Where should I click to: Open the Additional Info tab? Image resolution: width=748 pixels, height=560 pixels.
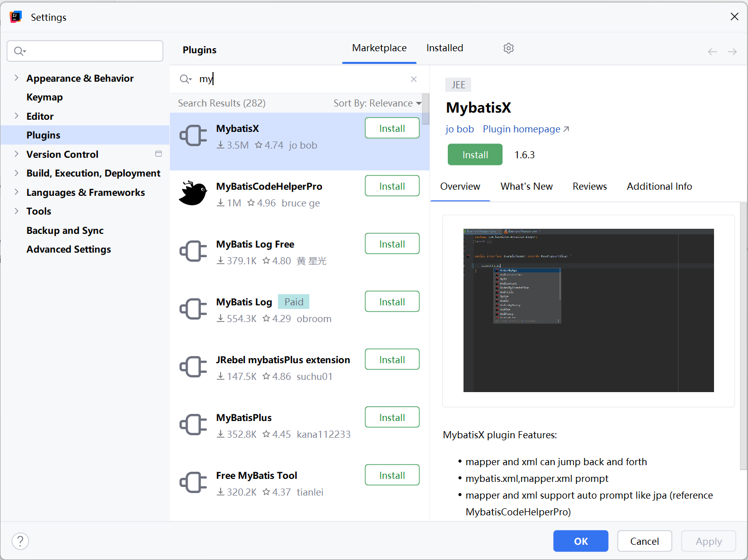tap(659, 186)
